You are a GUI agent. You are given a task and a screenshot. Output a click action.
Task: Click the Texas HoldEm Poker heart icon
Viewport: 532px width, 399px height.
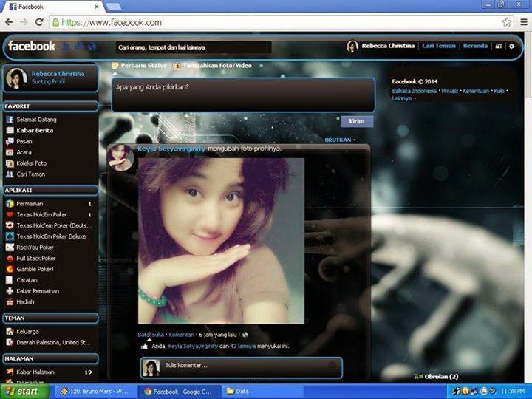point(10,214)
